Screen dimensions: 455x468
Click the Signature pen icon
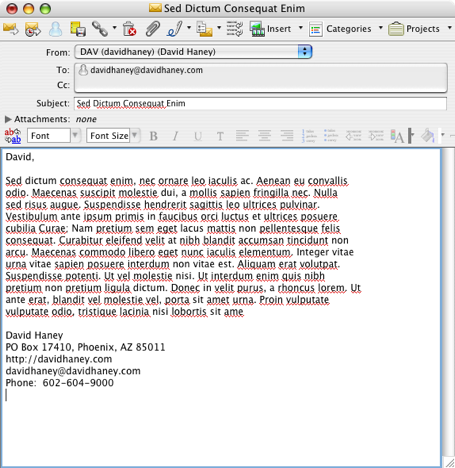tap(175, 29)
